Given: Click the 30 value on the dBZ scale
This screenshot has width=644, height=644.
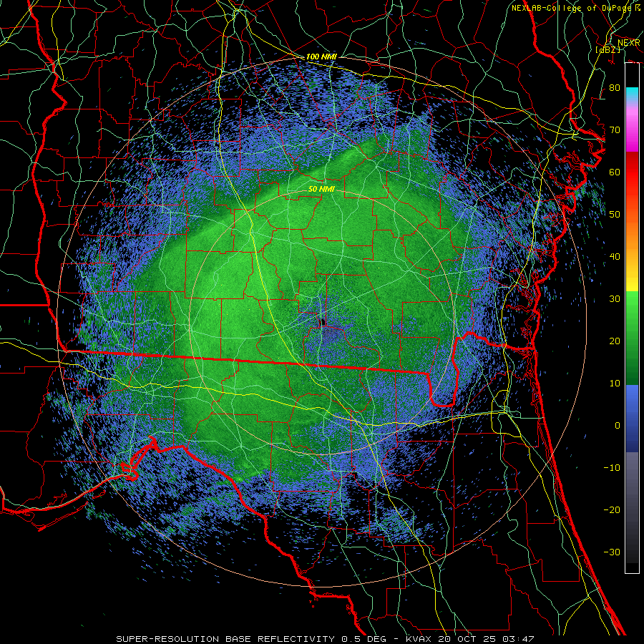Looking at the screenshot, I should (615, 299).
